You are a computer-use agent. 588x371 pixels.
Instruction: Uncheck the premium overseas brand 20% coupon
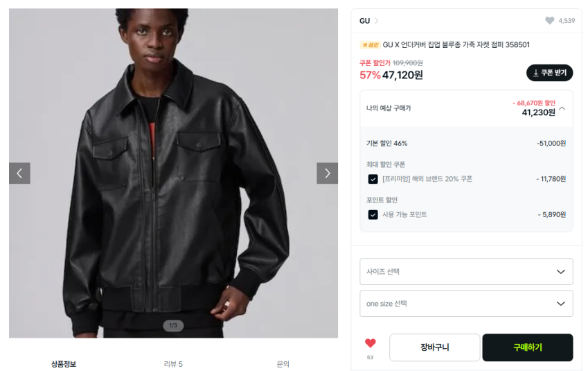click(373, 179)
